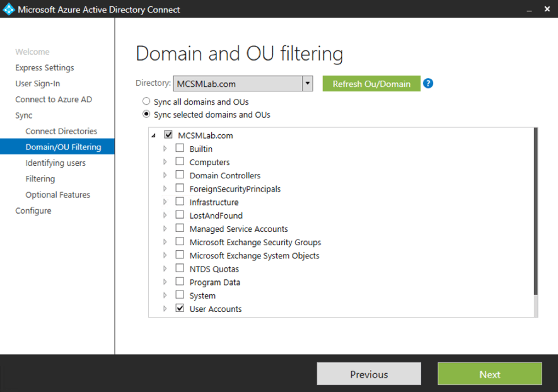Check the Computers checkbox
This screenshot has height=392, width=558.
180,161
